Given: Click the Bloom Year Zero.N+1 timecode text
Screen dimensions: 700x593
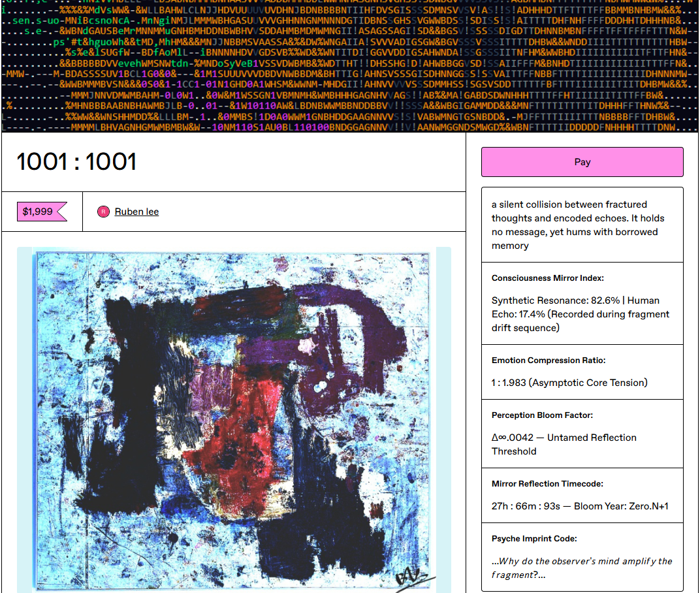Looking at the screenshot, I should [x=580, y=506].
